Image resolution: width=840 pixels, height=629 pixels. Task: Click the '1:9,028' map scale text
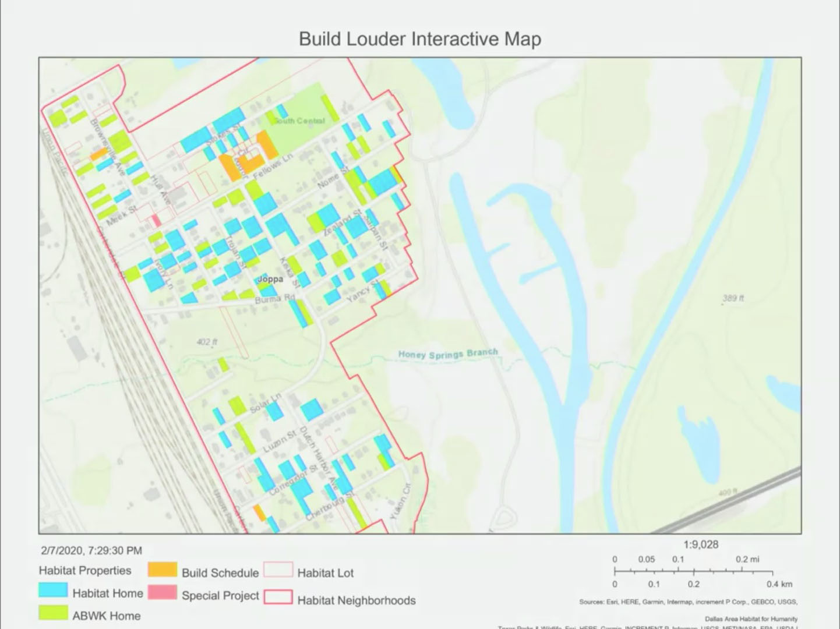coord(701,545)
